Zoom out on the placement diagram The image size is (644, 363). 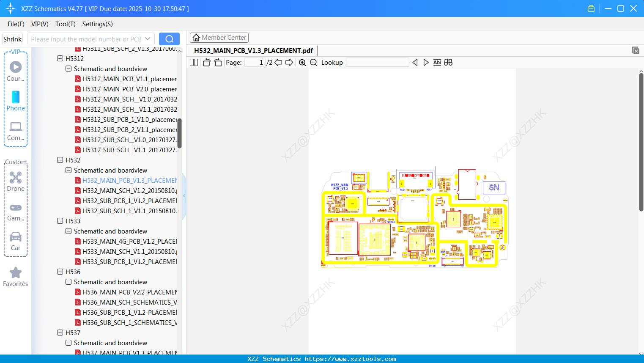313,62
